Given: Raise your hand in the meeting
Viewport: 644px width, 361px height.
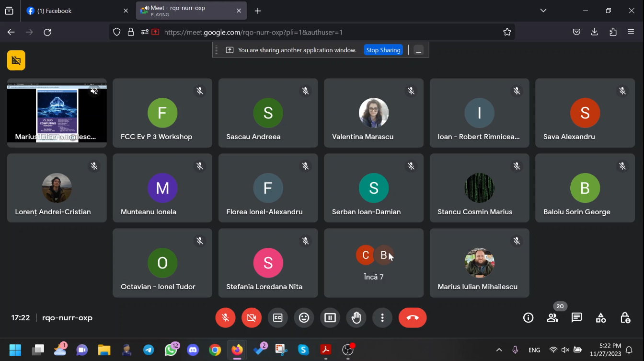Looking at the screenshot, I should [x=356, y=318].
